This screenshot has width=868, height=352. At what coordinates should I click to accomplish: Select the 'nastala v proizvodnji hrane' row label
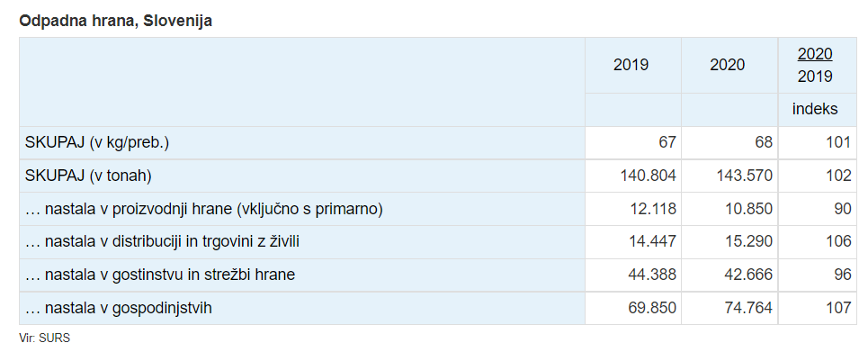(x=203, y=209)
